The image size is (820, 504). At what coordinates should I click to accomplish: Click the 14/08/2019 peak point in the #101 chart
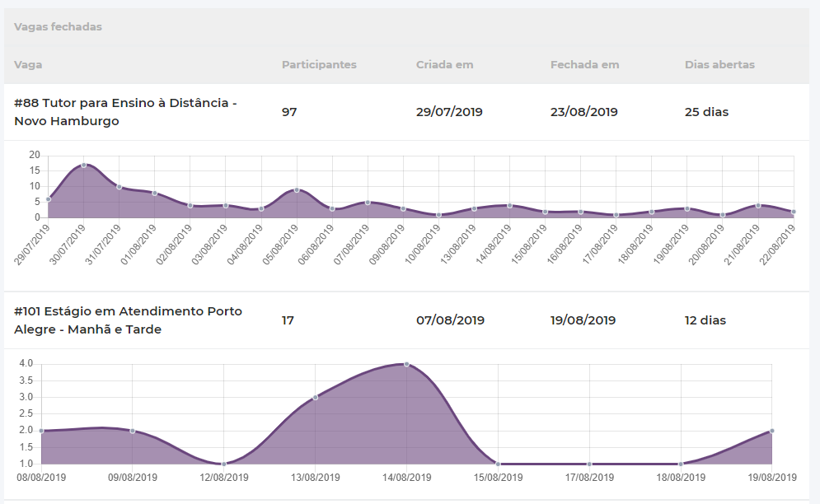[x=406, y=364]
